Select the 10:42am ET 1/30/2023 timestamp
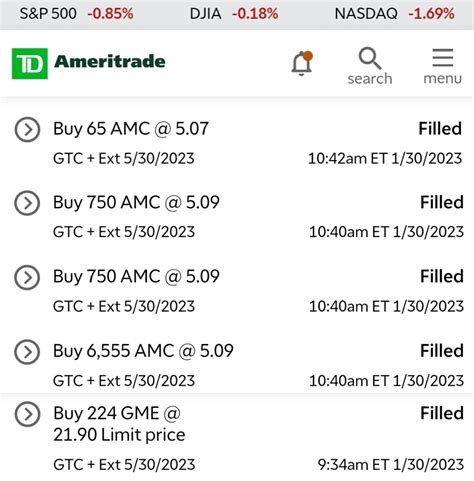This screenshot has height=481, width=474. click(385, 159)
